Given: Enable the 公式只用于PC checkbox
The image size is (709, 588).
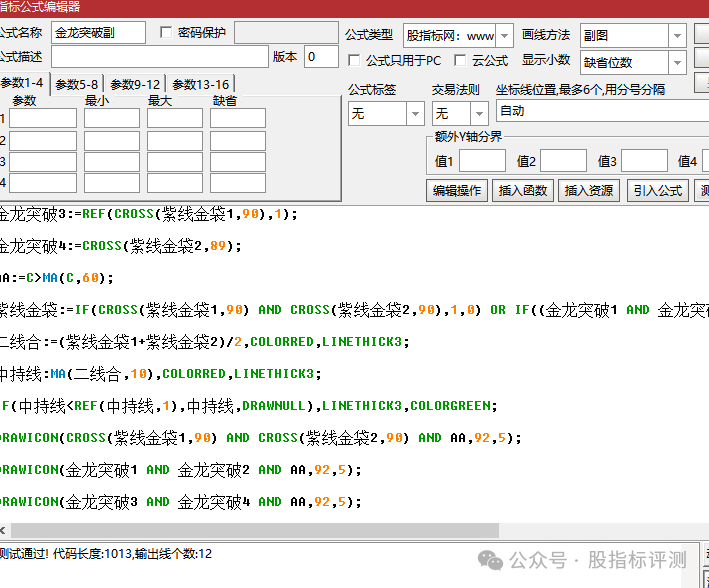Looking at the screenshot, I should (354, 60).
